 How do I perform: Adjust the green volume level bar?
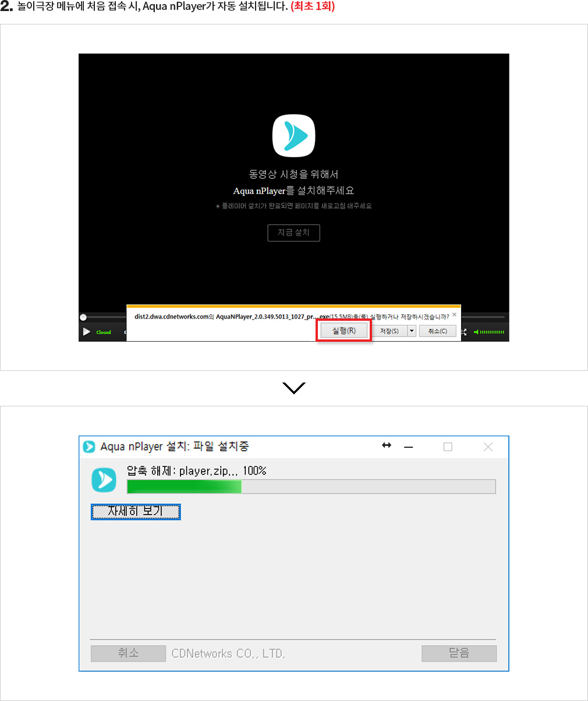(492, 332)
